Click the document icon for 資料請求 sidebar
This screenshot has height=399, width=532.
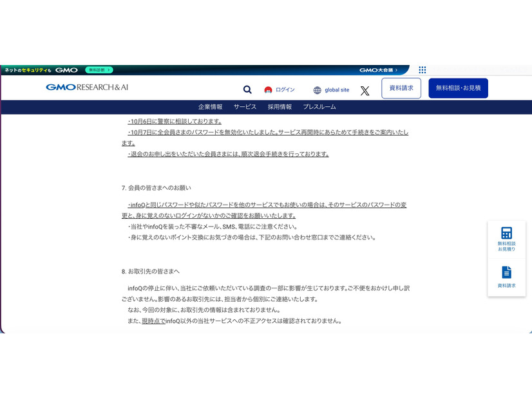(x=506, y=272)
